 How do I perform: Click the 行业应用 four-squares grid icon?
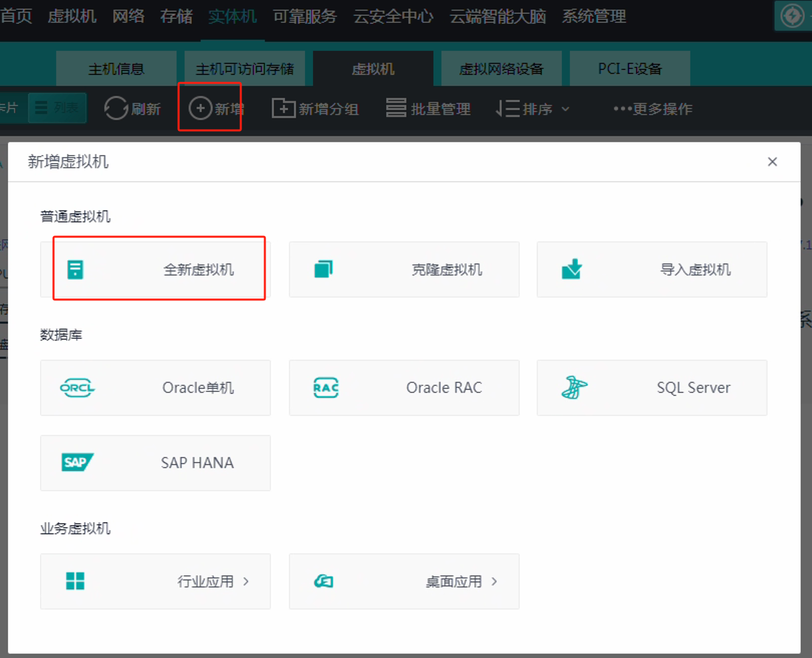(x=76, y=581)
